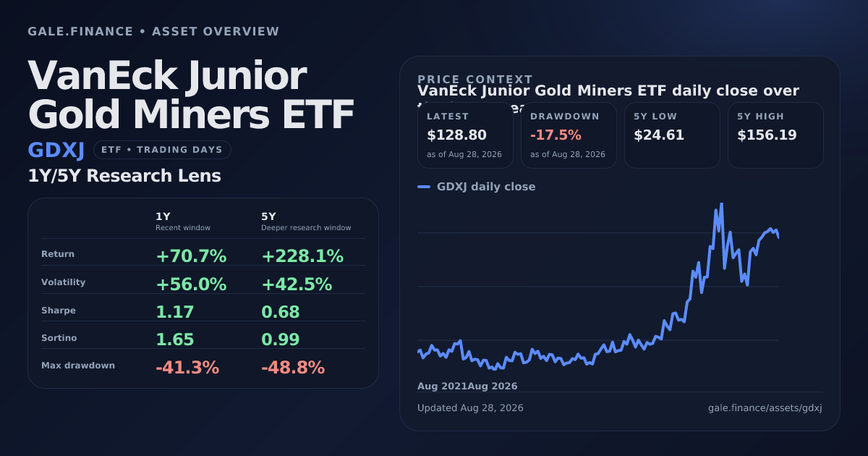The width and height of the screenshot is (868, 456).
Task: Click the GALE.FINANCE Asset Overview header
Action: click(153, 31)
